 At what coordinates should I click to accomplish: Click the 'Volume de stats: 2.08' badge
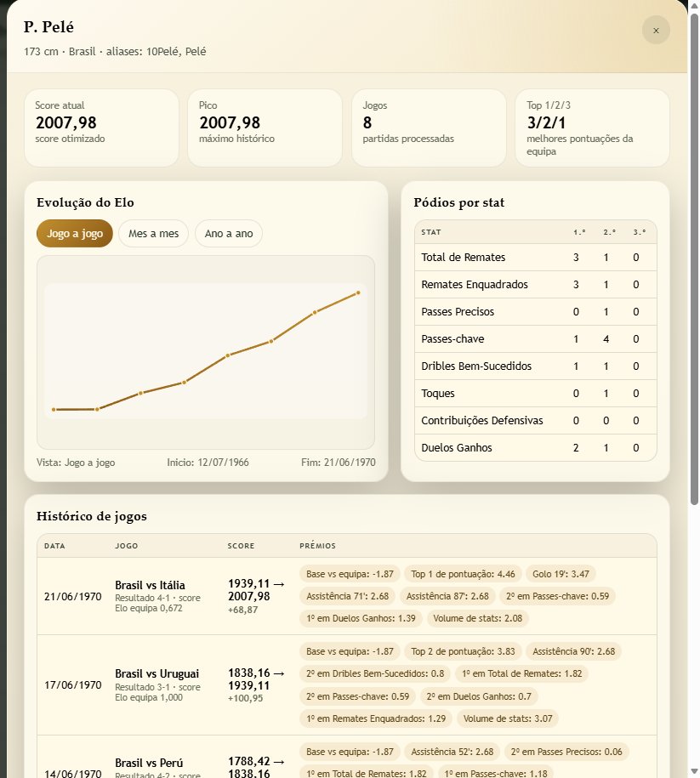point(478,618)
